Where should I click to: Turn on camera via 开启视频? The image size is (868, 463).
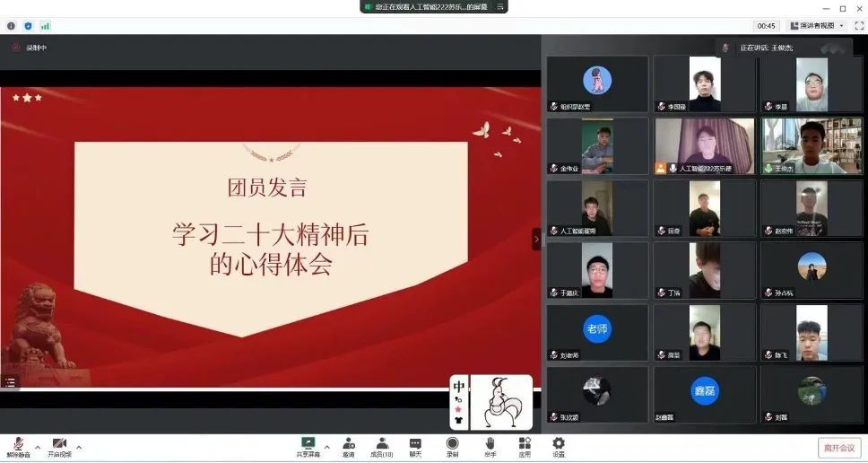[x=59, y=446]
